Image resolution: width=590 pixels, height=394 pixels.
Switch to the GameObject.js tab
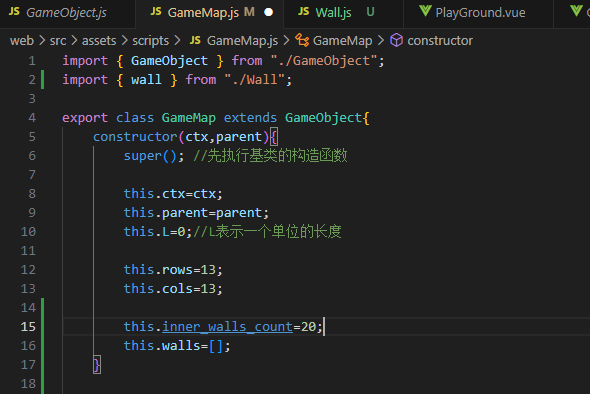coord(66,13)
